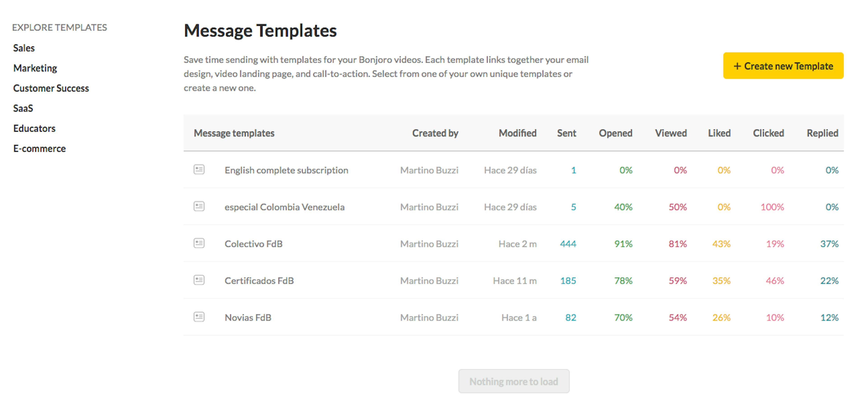The width and height of the screenshot is (868, 420).
Task: Click sent count 444 for Colectivo FdB
Action: [568, 244]
